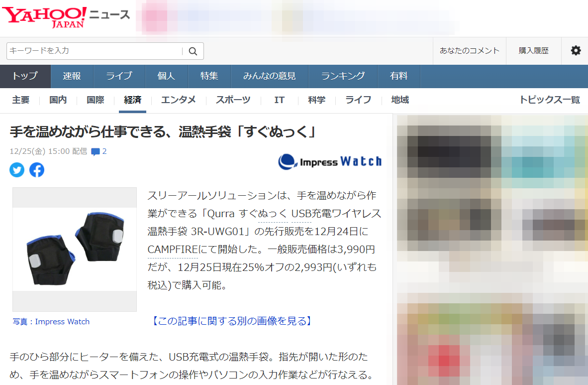Screen dimensions: 588x385
Task: Open the スポーツ category
Action: pos(233,100)
